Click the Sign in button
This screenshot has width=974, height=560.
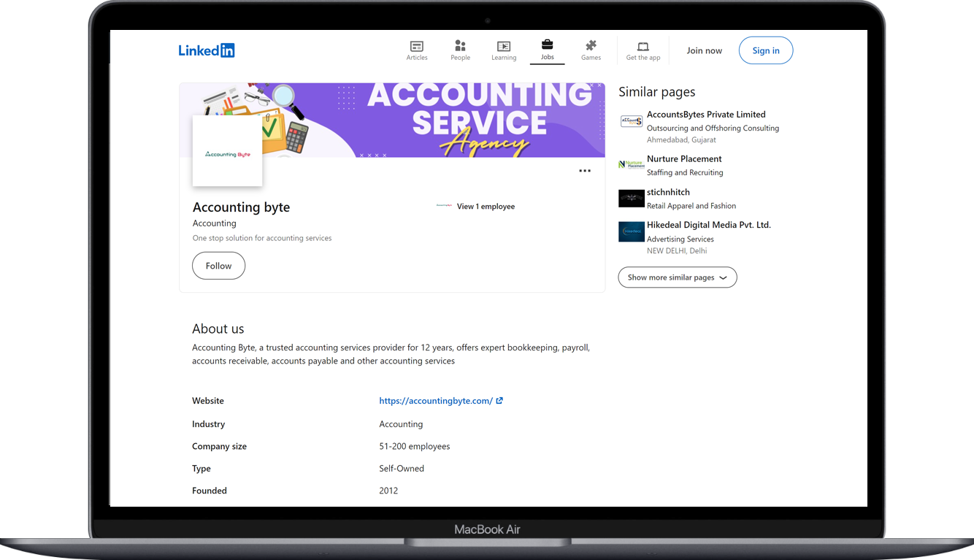tap(765, 50)
